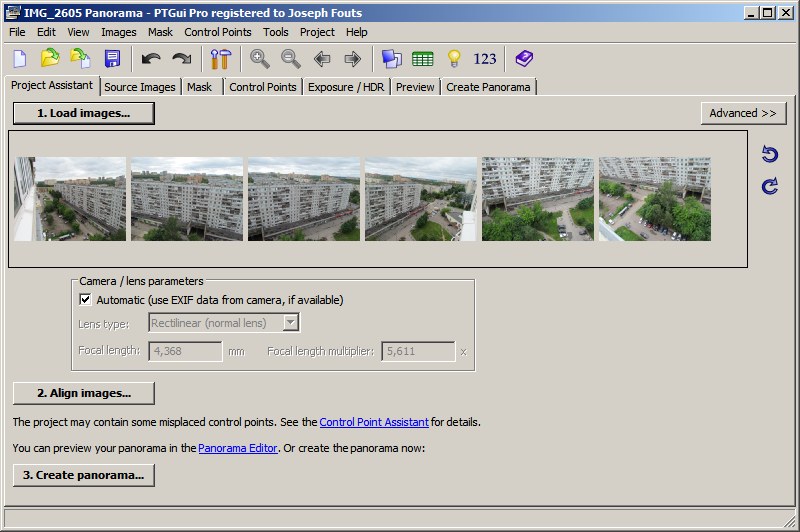This screenshot has width=800, height=532.
Task: Click the Focal length input field
Action: tap(185, 352)
